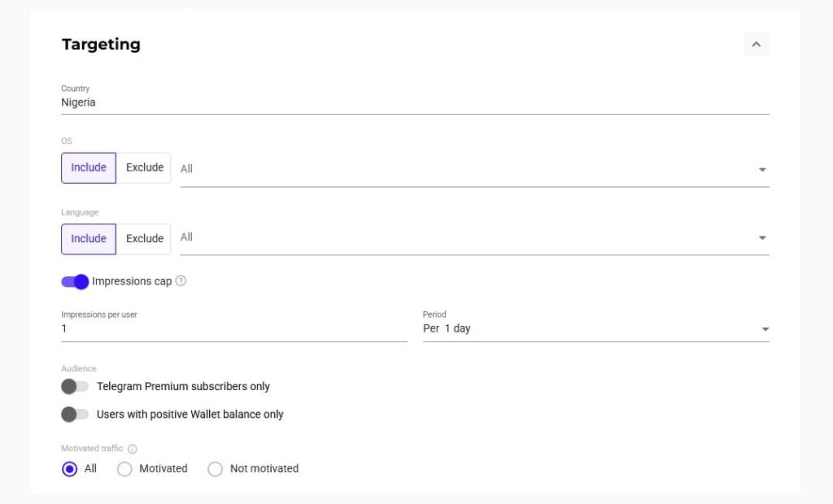Select Include for OS targeting
The width and height of the screenshot is (833, 504).
click(x=89, y=167)
